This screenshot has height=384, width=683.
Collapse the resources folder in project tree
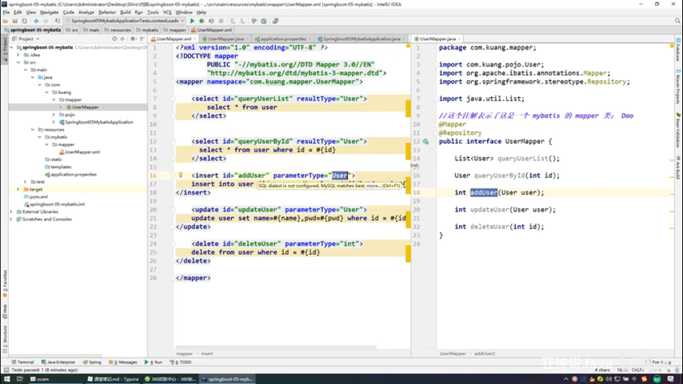33,130
